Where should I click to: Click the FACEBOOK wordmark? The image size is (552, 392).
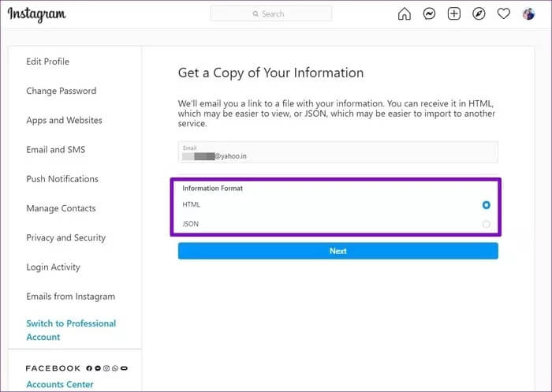pos(53,368)
